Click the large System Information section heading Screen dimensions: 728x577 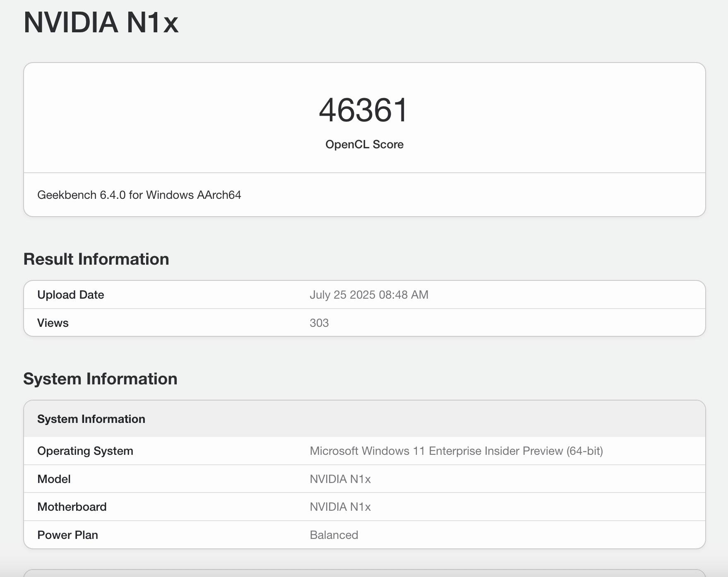[x=100, y=379]
